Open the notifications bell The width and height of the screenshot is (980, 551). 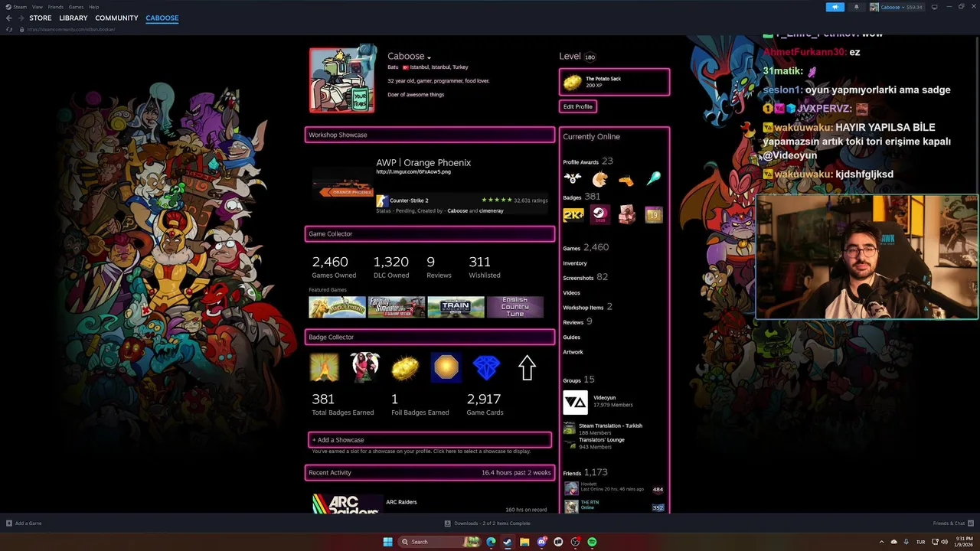pos(856,7)
